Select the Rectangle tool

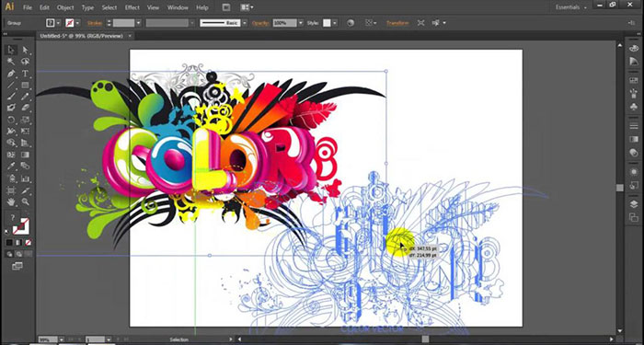tap(26, 86)
